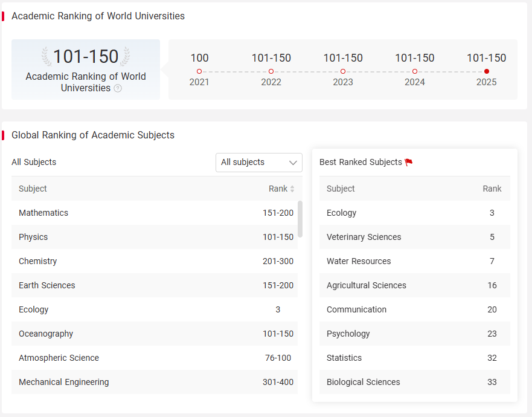Select the 2024 timeline marker
Viewport: 532px width, 417px height.
pos(415,71)
